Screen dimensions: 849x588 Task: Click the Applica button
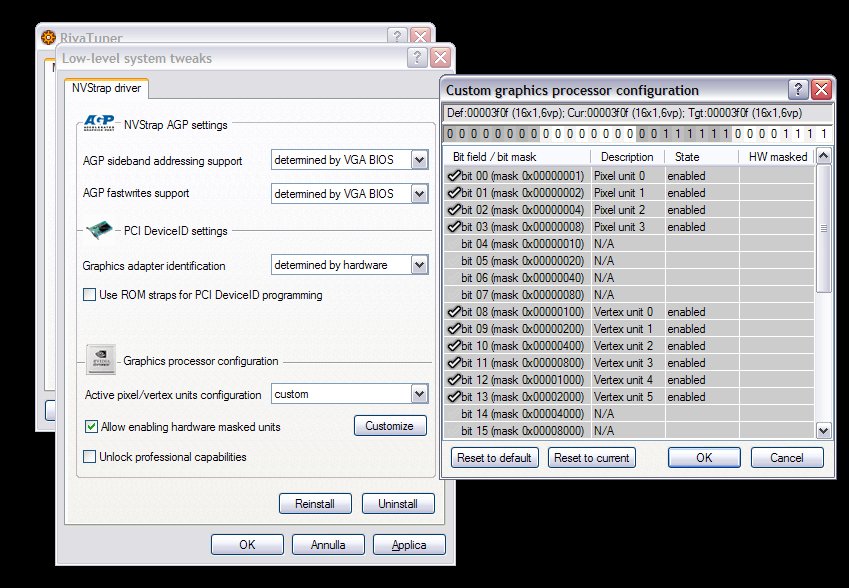click(409, 545)
